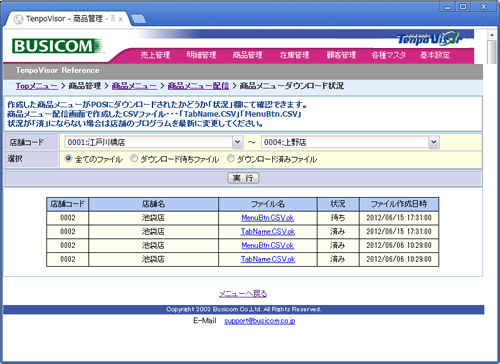The height and width of the screenshot is (364, 500).
Task: Click the 実行 button
Action: [243, 178]
